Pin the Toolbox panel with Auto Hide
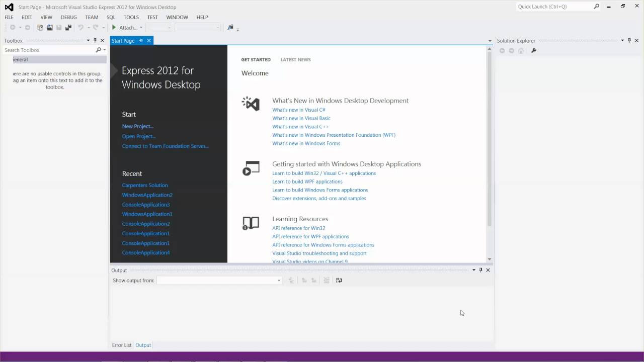 pos(95,41)
